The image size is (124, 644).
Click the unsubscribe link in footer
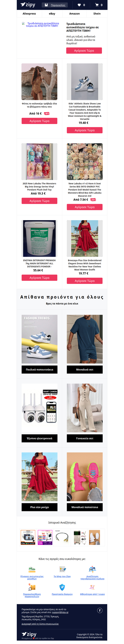coord(40,624)
